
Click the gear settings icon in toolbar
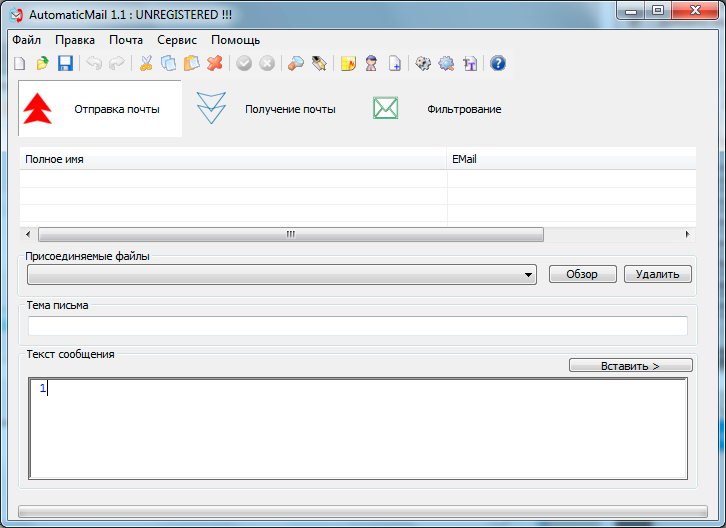tap(423, 63)
